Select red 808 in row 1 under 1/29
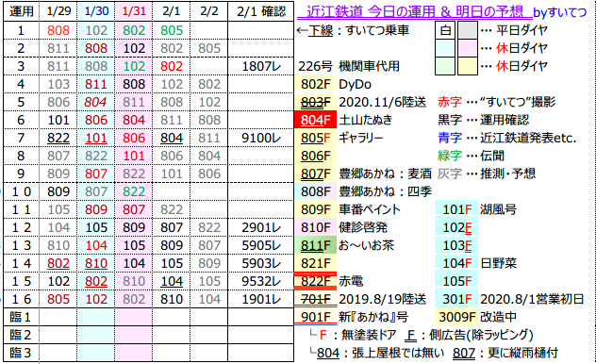Image resolution: width=596 pixels, height=364 pixels. point(58,30)
